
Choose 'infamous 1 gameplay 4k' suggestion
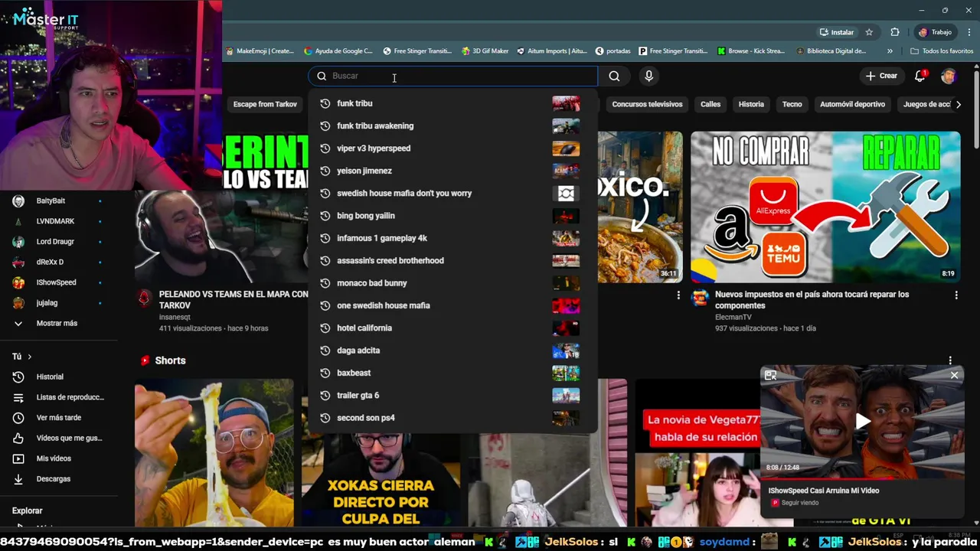coord(452,238)
